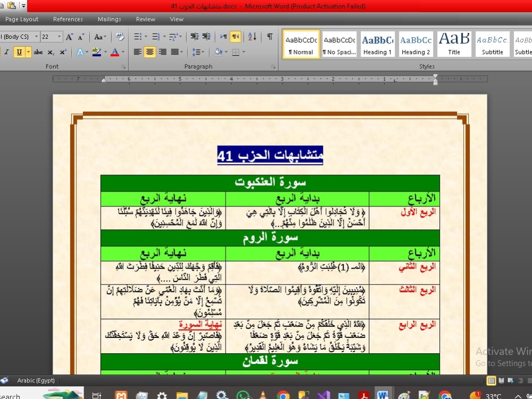Open the Mailings tab

pos(109,19)
